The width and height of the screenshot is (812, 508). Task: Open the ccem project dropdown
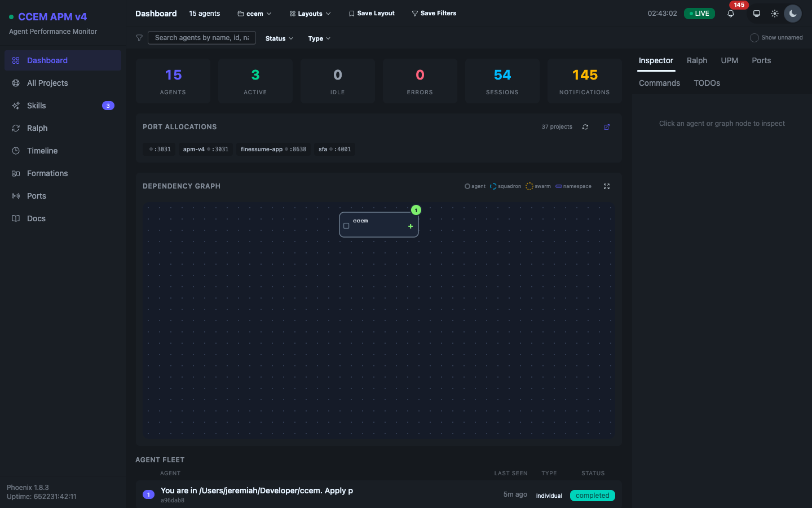click(x=254, y=14)
